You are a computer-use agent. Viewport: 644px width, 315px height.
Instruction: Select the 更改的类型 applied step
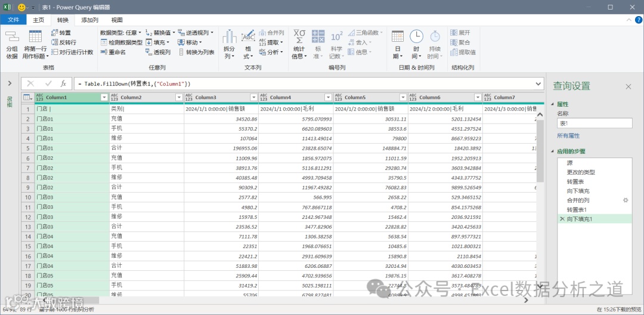(595, 172)
